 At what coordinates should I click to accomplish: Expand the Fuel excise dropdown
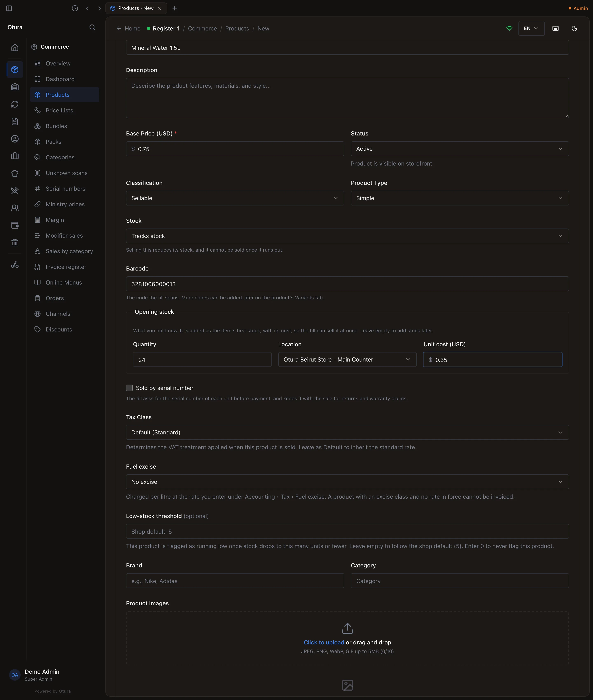click(347, 482)
